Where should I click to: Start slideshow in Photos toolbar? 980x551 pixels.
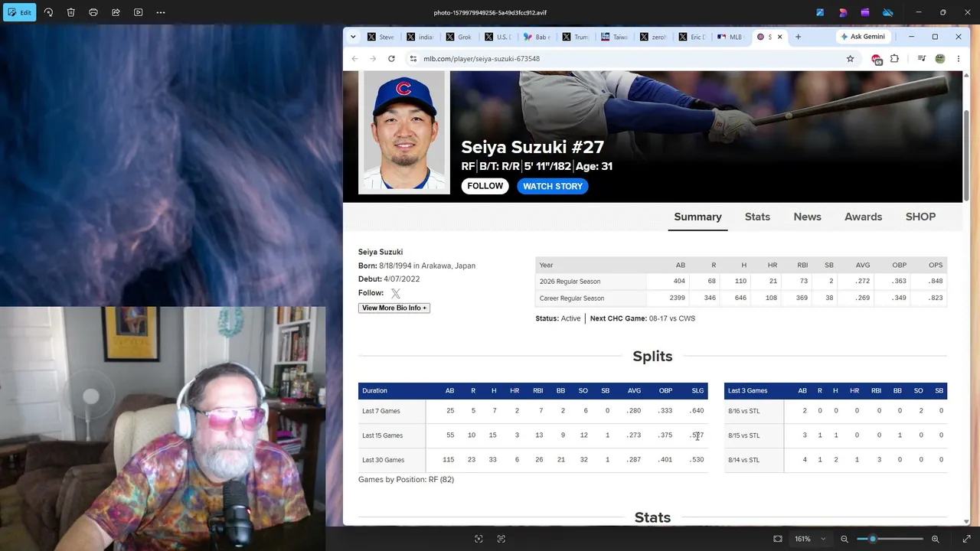pos(139,12)
